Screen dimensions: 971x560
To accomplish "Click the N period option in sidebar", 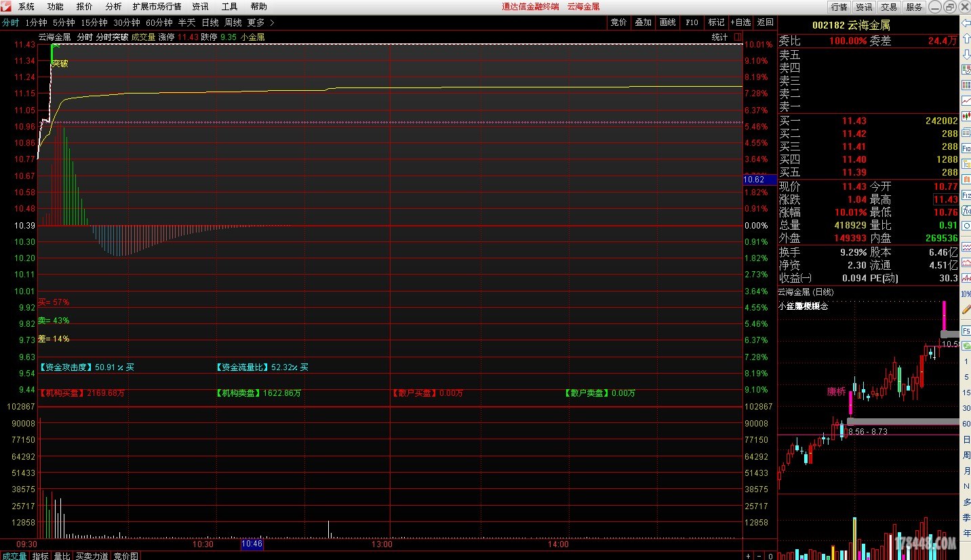I will (x=966, y=486).
